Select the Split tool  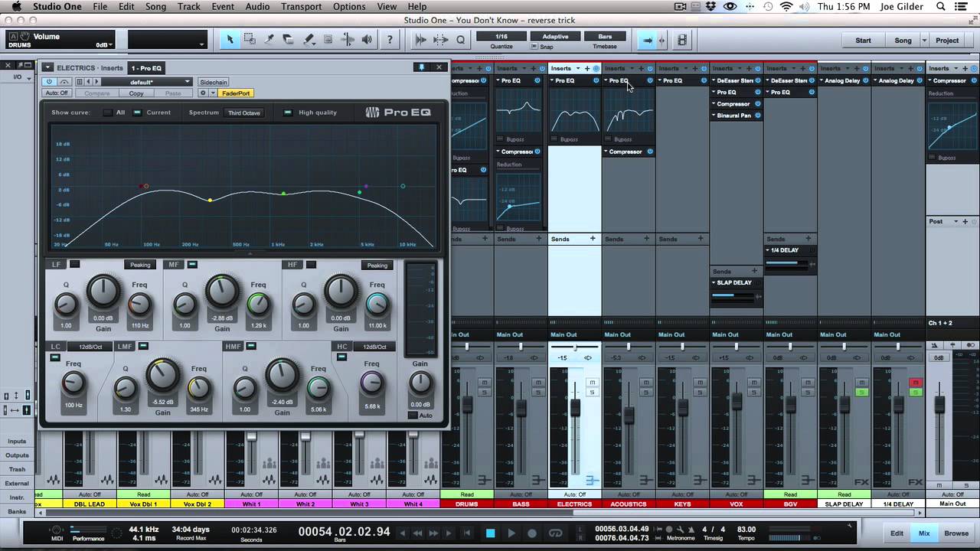coord(269,40)
